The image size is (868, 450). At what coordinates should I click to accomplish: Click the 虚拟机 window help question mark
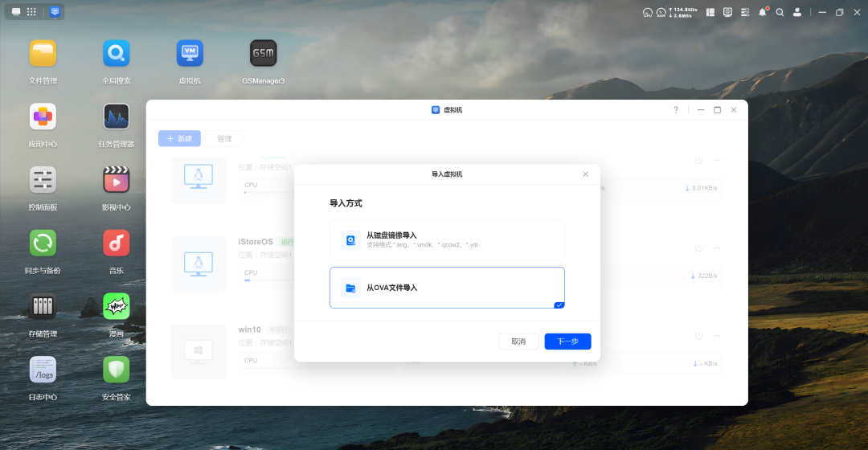tap(676, 109)
